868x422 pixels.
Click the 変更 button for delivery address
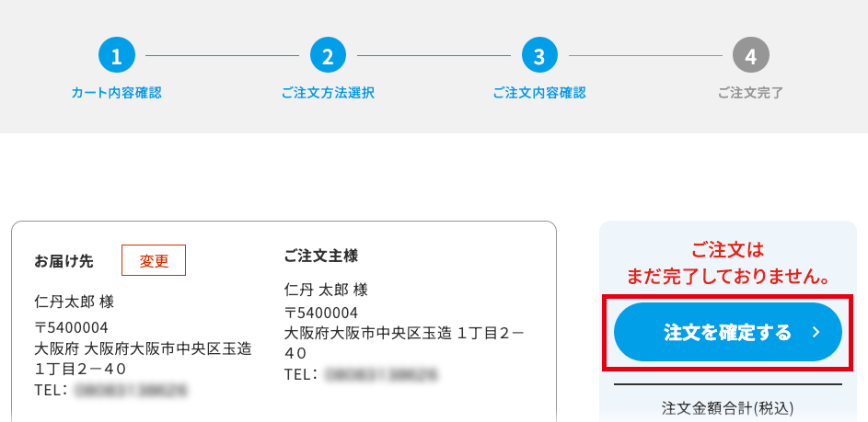pos(154,260)
